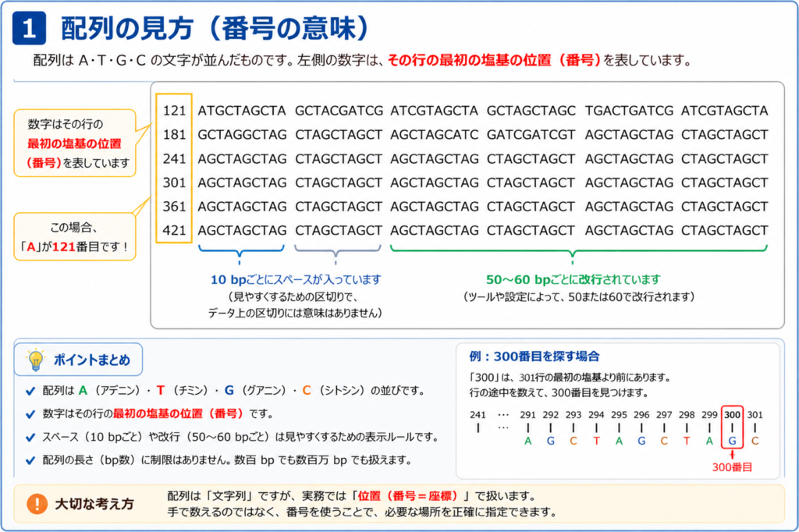The image size is (799, 532).
Task: Click the orange exclamation mark icon
Action: click(37, 503)
